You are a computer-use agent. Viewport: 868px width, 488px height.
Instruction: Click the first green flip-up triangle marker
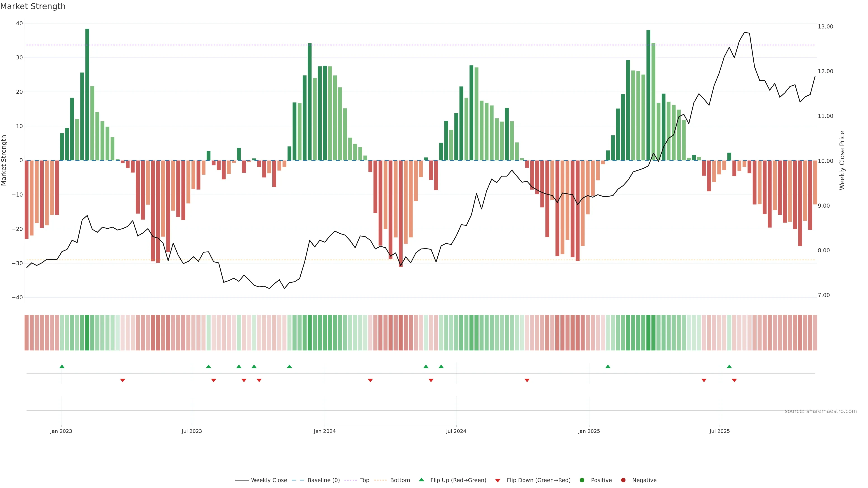(62, 366)
